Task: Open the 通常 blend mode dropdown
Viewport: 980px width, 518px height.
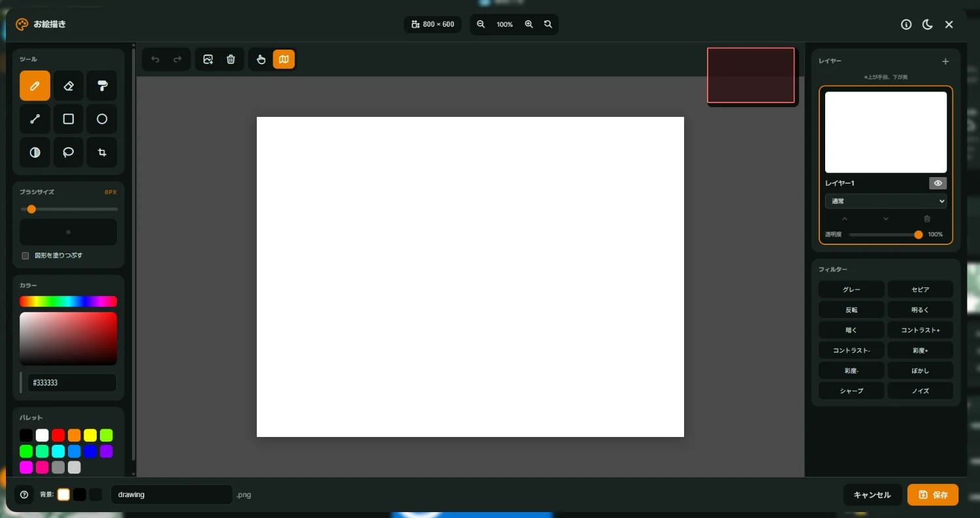Action: (x=885, y=201)
